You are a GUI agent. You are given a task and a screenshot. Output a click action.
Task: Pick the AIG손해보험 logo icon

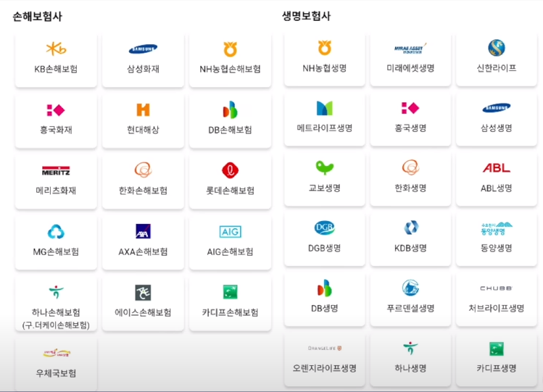coord(231,231)
